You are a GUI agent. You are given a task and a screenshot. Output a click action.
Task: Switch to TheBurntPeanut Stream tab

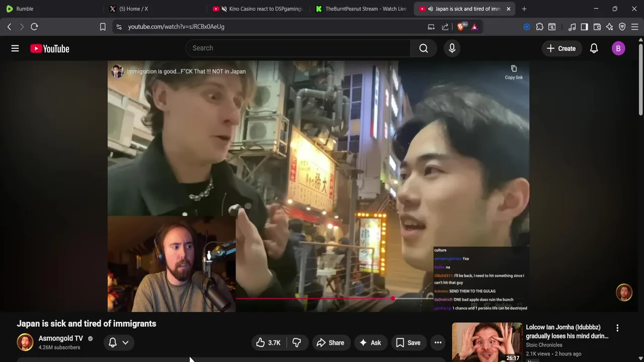tap(361, 9)
